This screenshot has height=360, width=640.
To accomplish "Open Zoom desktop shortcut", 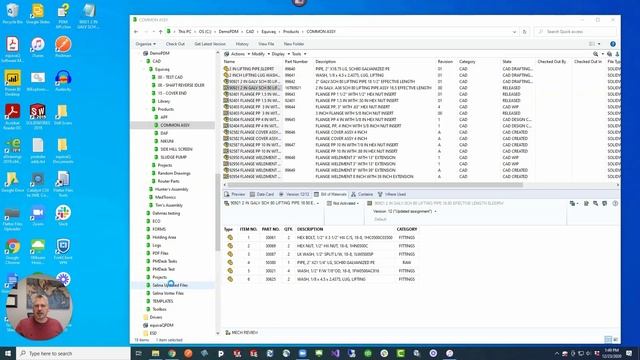I will [38, 216].
